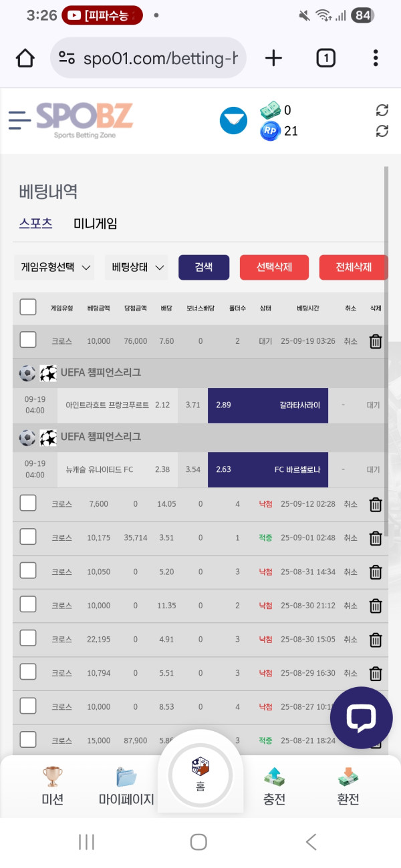Open the browser three-dot overflow menu

point(376,59)
